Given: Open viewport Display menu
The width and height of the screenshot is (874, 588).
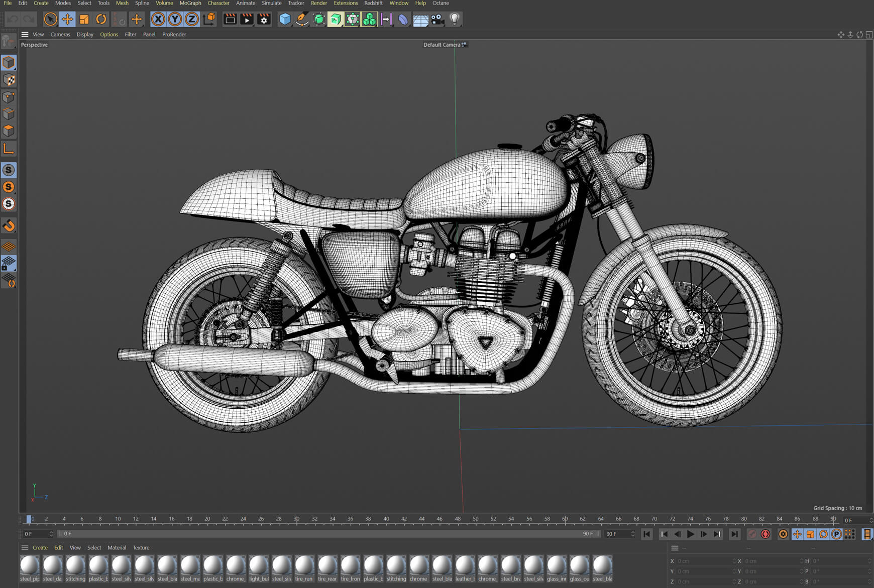Looking at the screenshot, I should tap(85, 34).
